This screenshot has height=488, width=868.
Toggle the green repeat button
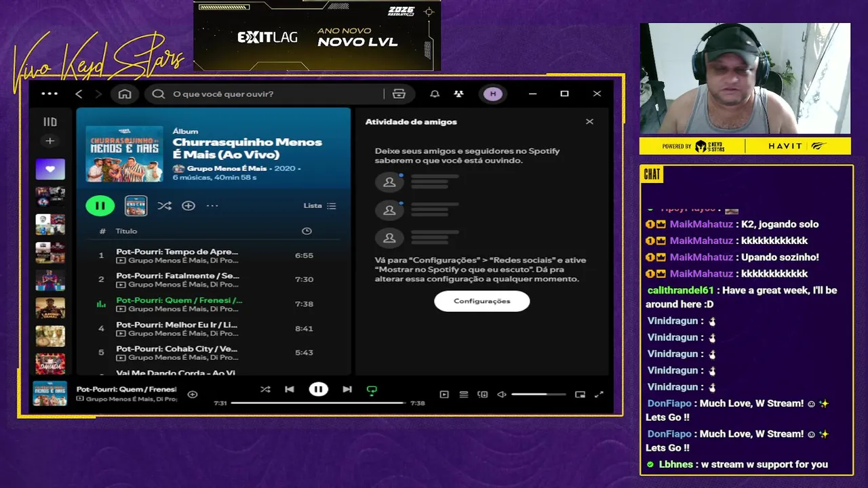tap(372, 390)
